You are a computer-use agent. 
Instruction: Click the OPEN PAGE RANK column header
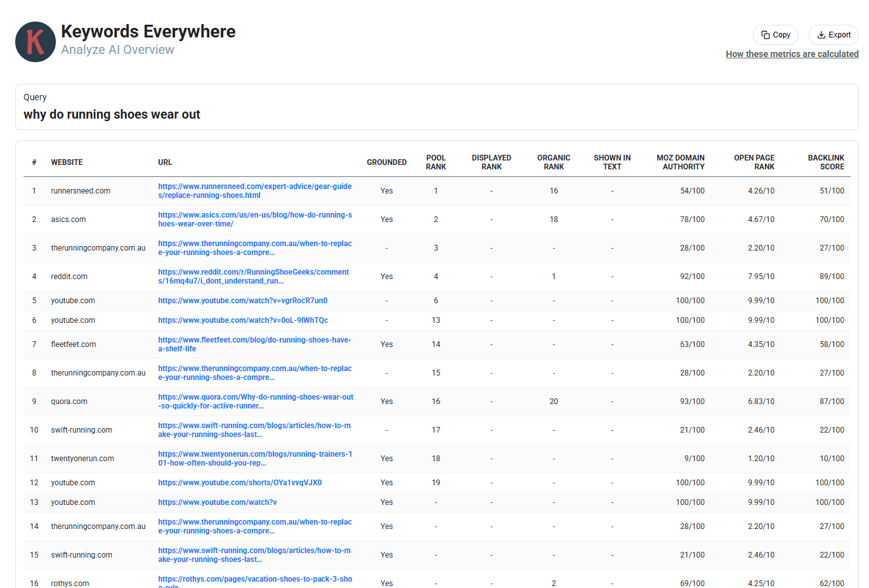point(754,162)
